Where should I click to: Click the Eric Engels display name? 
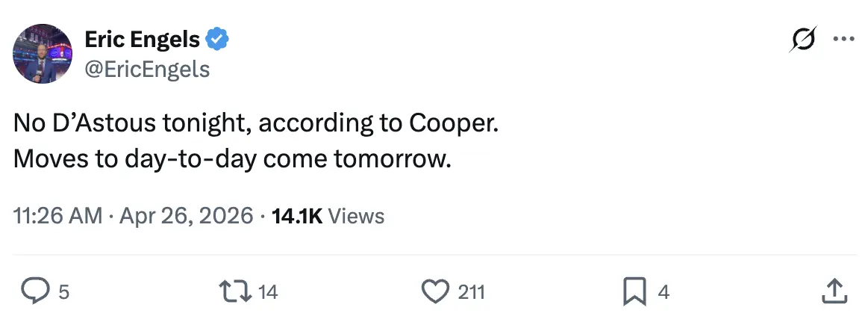click(x=143, y=40)
